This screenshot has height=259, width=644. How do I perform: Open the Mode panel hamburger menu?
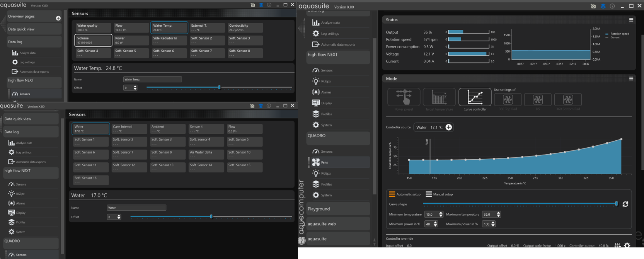coord(631,78)
